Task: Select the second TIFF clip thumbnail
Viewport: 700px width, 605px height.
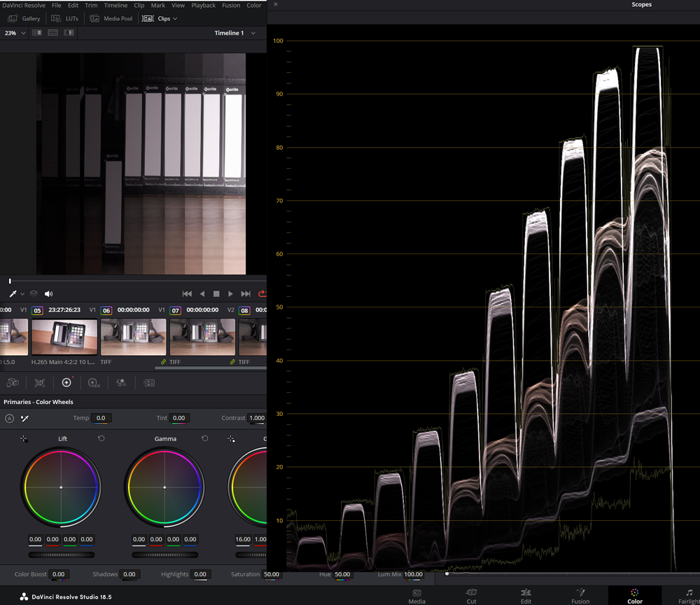Action: [x=202, y=336]
